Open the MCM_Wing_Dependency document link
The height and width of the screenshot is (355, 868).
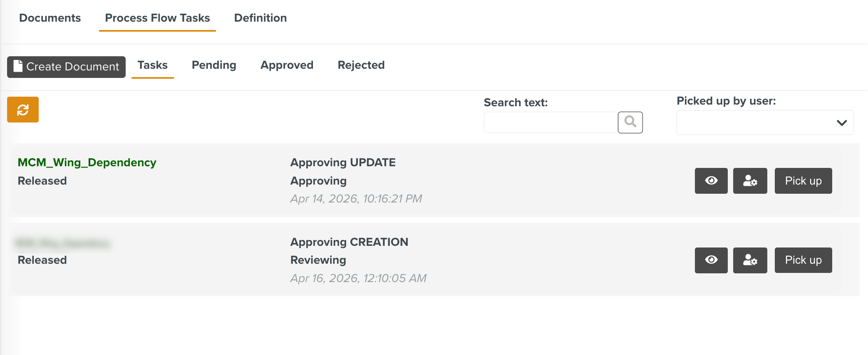point(87,162)
